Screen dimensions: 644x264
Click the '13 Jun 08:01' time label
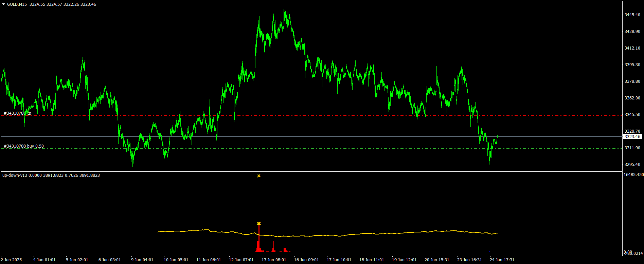tap(274, 260)
